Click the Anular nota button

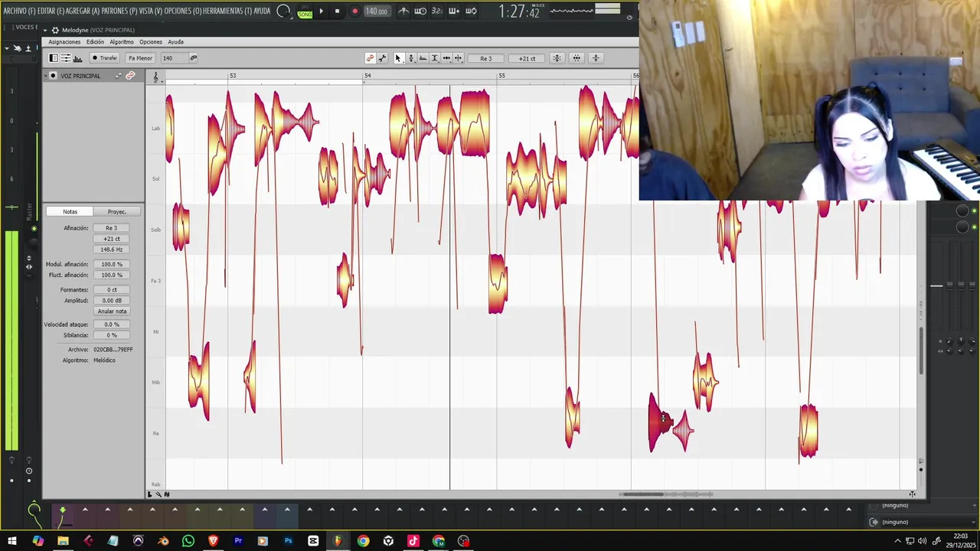(x=112, y=311)
